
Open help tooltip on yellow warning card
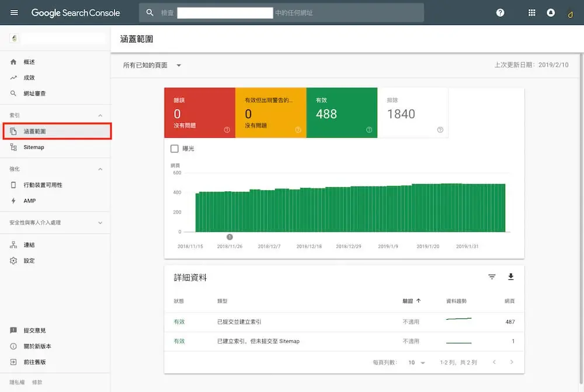pyautogui.click(x=298, y=130)
